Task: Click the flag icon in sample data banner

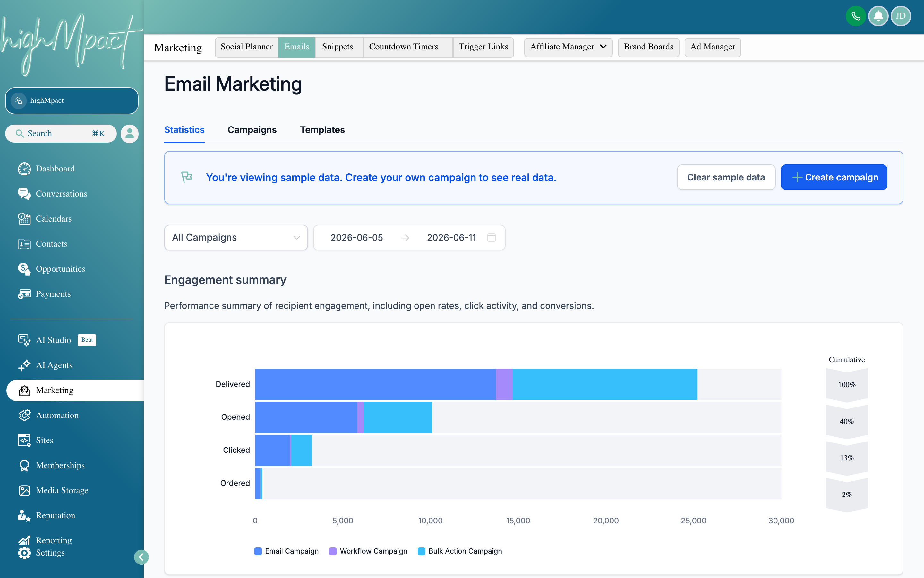Action: tap(186, 177)
